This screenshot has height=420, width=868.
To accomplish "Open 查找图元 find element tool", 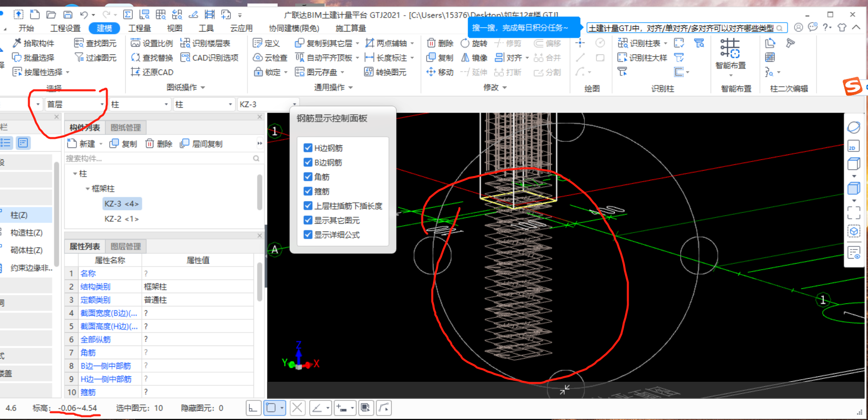I will (95, 43).
